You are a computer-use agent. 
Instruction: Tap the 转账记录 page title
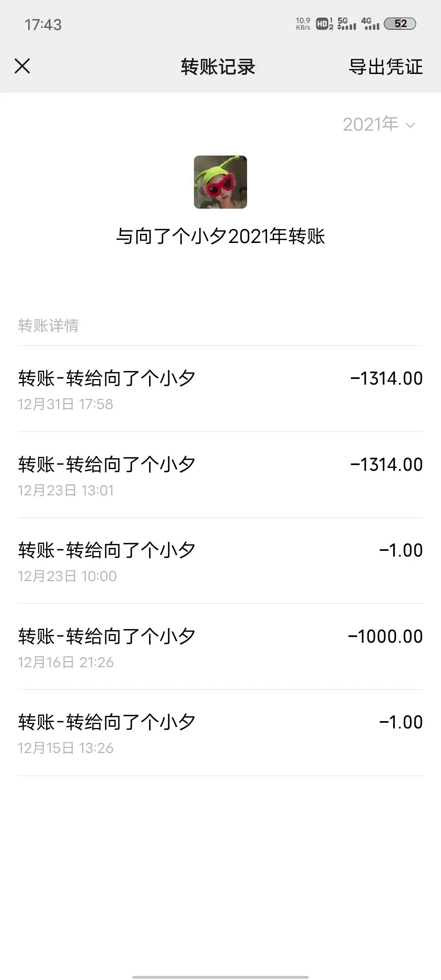(218, 67)
